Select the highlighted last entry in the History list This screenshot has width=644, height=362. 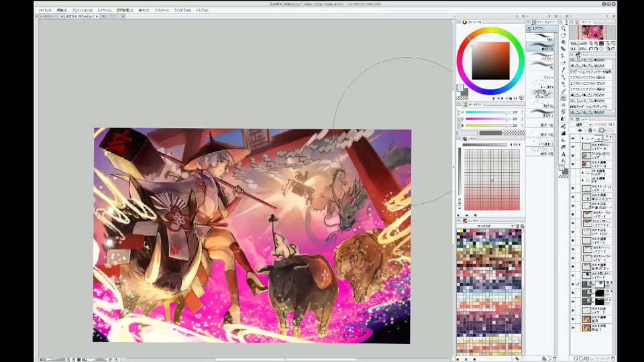click(x=590, y=112)
